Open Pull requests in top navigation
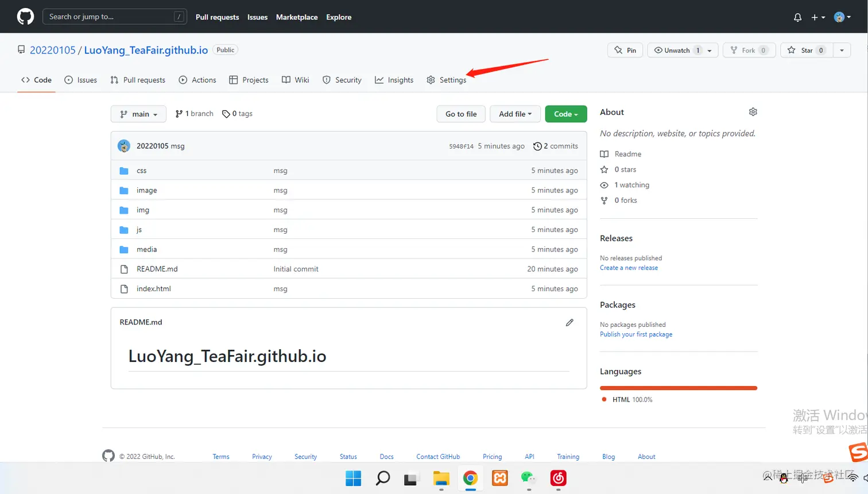The width and height of the screenshot is (868, 494). 217,17
